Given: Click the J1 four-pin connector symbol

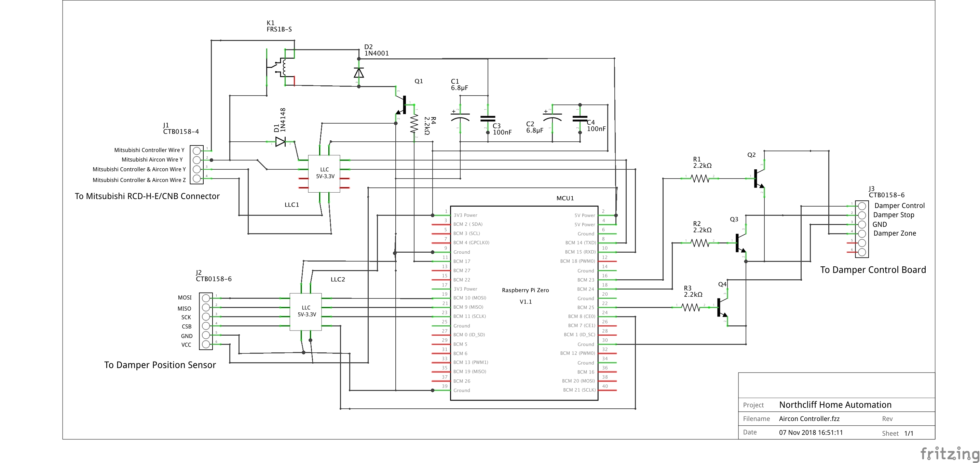Looking at the screenshot, I should pyautogui.click(x=197, y=165).
